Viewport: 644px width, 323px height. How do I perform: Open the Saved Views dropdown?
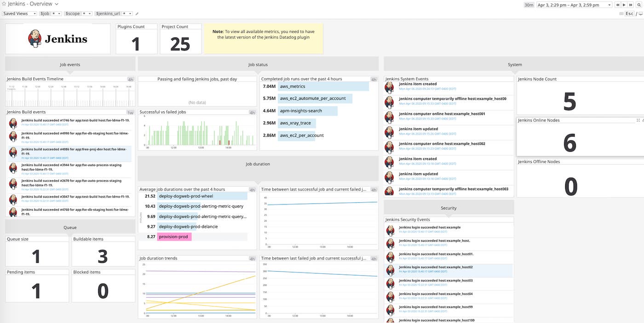pyautogui.click(x=18, y=13)
